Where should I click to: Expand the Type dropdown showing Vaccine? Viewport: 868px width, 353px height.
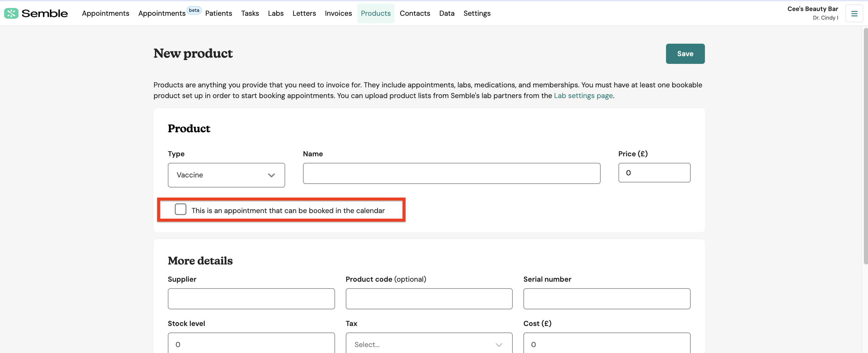click(x=226, y=175)
